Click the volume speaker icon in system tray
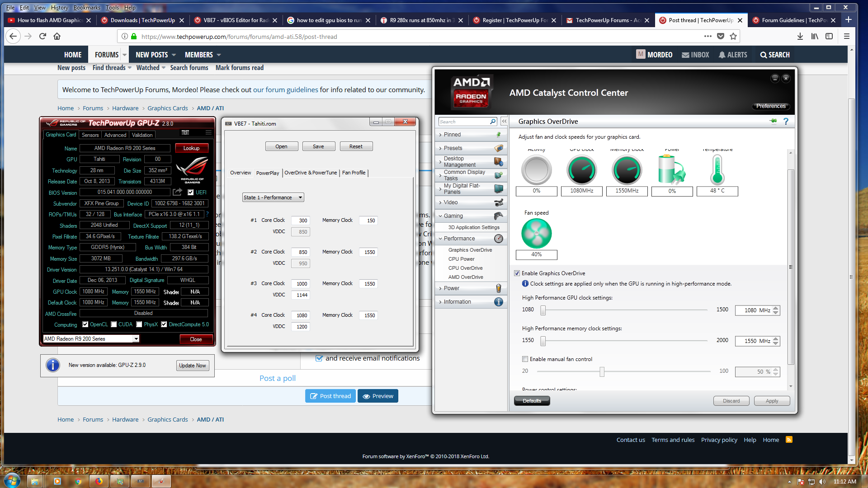This screenshot has width=868, height=488. coord(822,482)
